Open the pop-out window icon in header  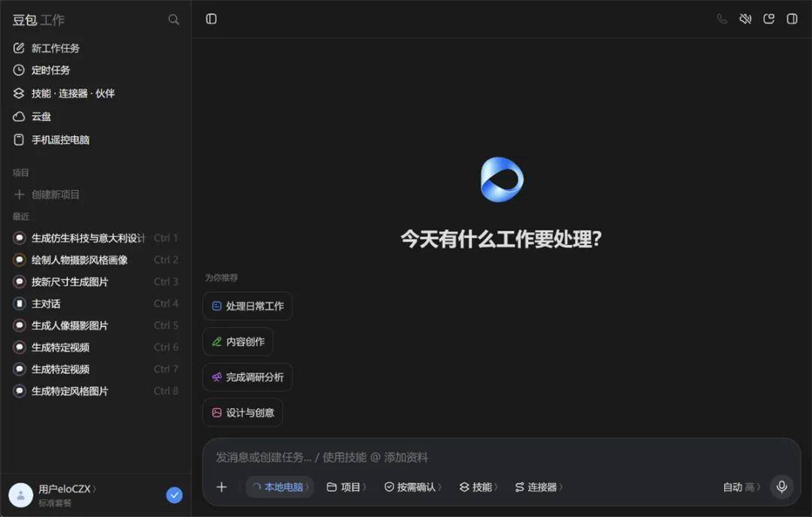pos(768,19)
